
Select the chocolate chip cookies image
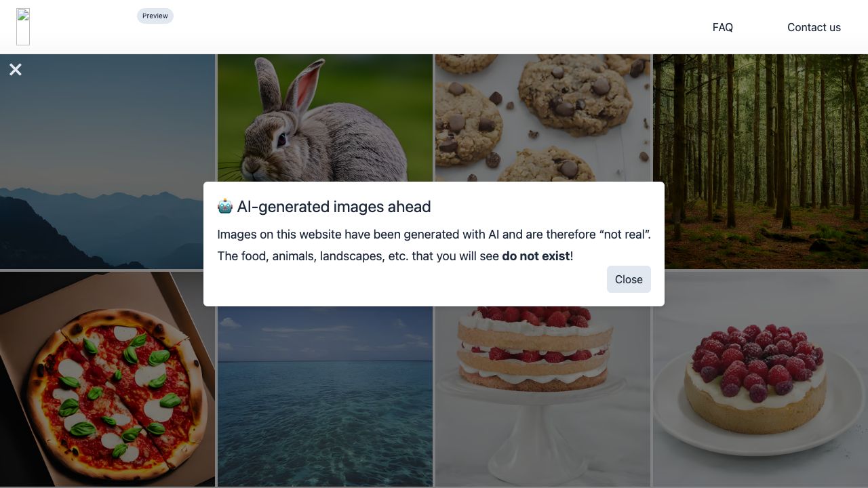tap(542, 118)
